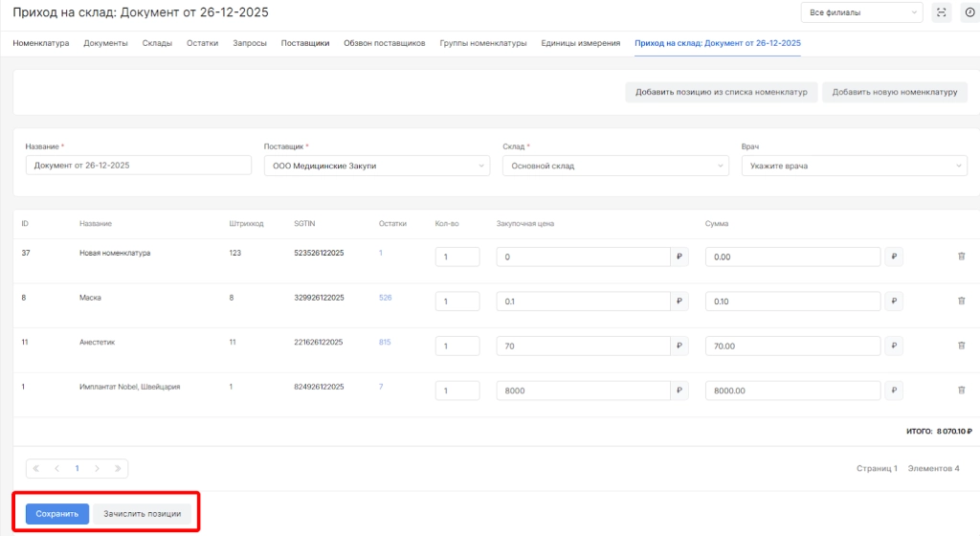Screen dimensions: 980x536
Task: Expand the Все филиалы dropdown
Action: tap(861, 12)
